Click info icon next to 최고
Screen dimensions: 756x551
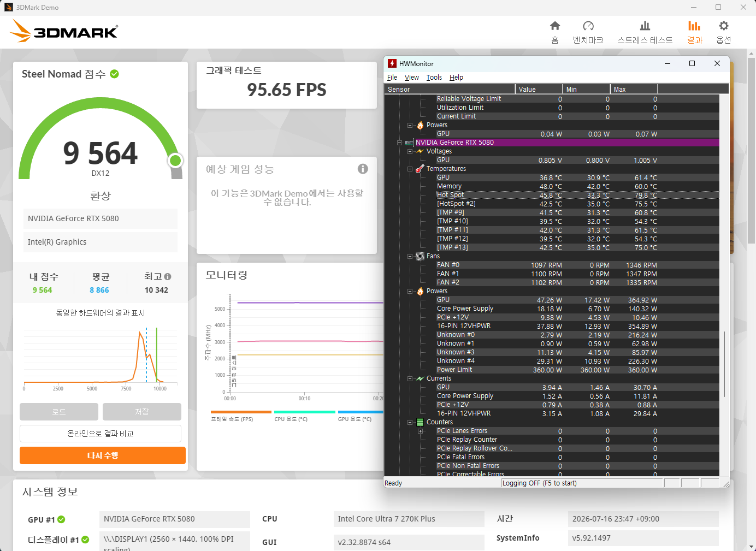tap(168, 276)
